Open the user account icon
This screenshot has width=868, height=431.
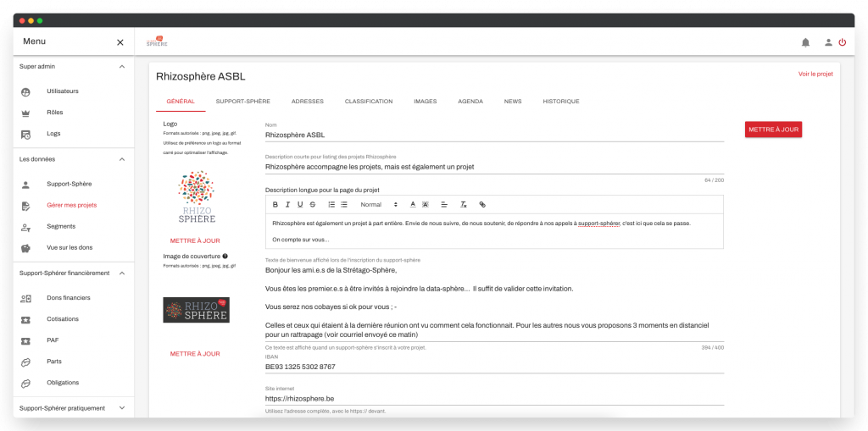click(828, 42)
